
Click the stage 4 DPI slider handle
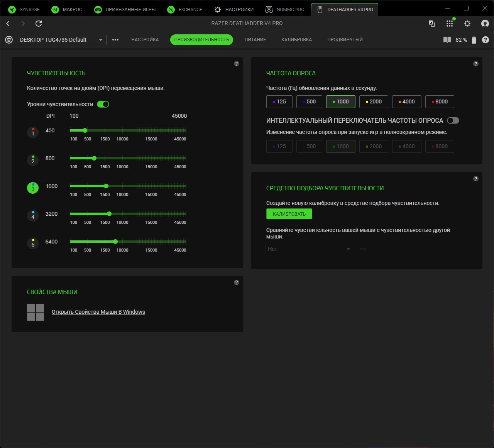(x=109, y=214)
